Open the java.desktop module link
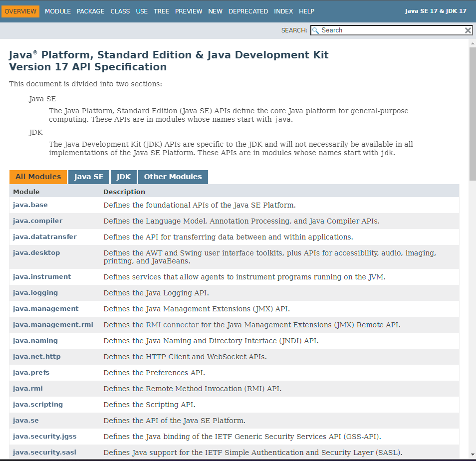This screenshot has width=476, height=461. coord(36,253)
